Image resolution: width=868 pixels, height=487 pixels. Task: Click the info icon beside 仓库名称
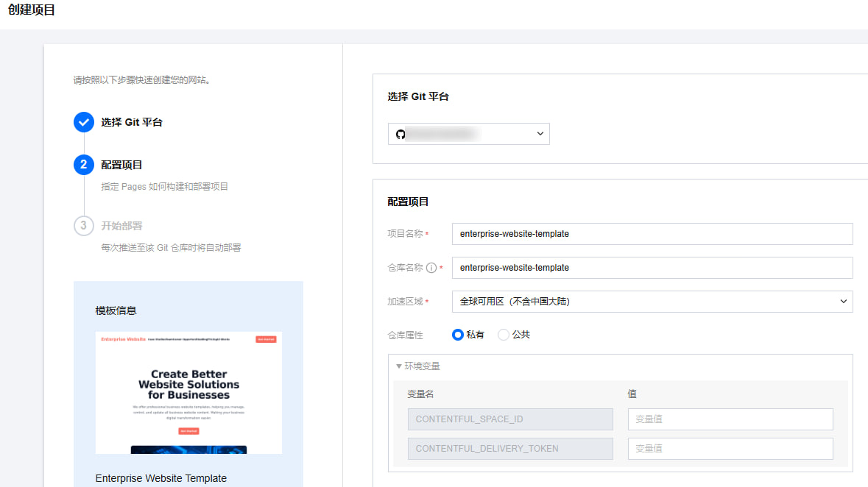coord(431,268)
